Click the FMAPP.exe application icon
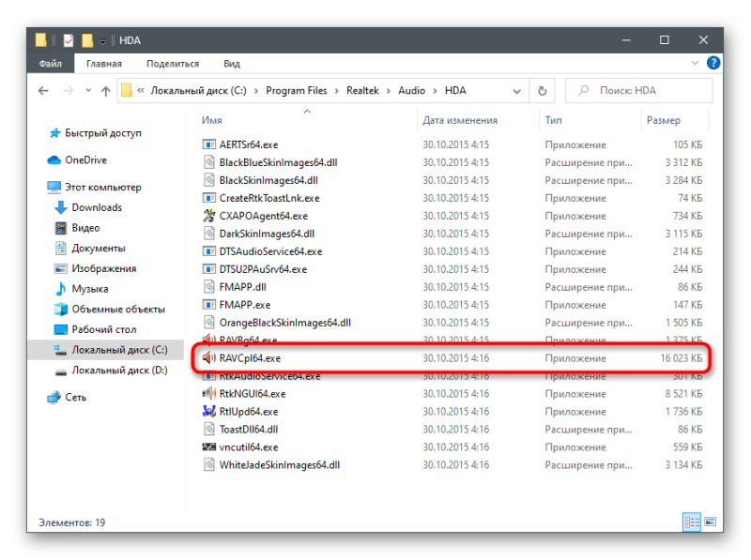The height and width of the screenshot is (560, 751). (208, 305)
